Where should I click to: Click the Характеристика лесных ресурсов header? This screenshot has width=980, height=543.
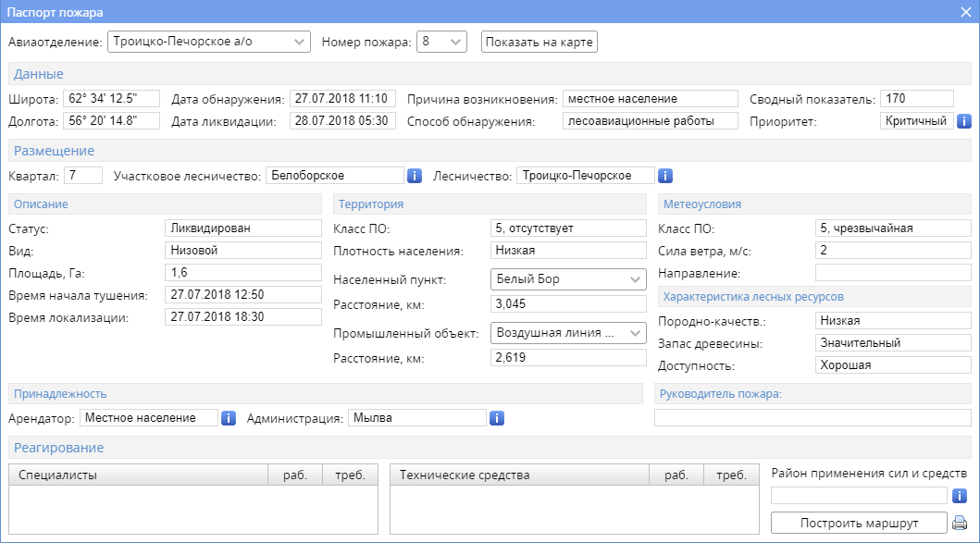click(x=814, y=297)
